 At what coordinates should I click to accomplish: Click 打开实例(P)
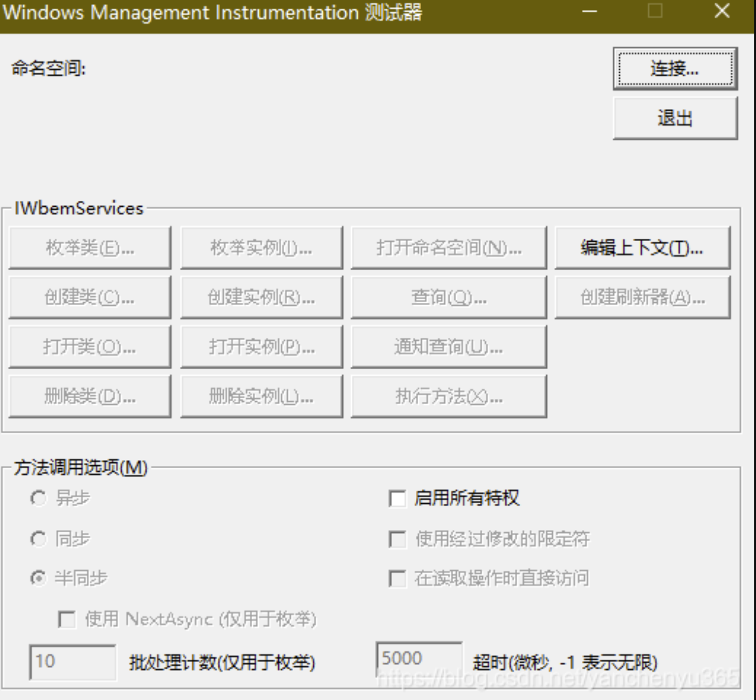pyautogui.click(x=262, y=346)
